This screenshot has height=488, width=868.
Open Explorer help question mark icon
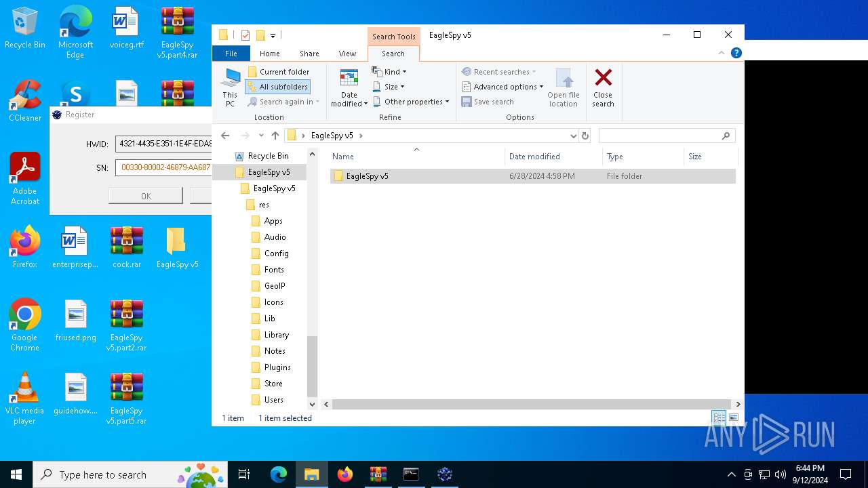pyautogui.click(x=736, y=53)
